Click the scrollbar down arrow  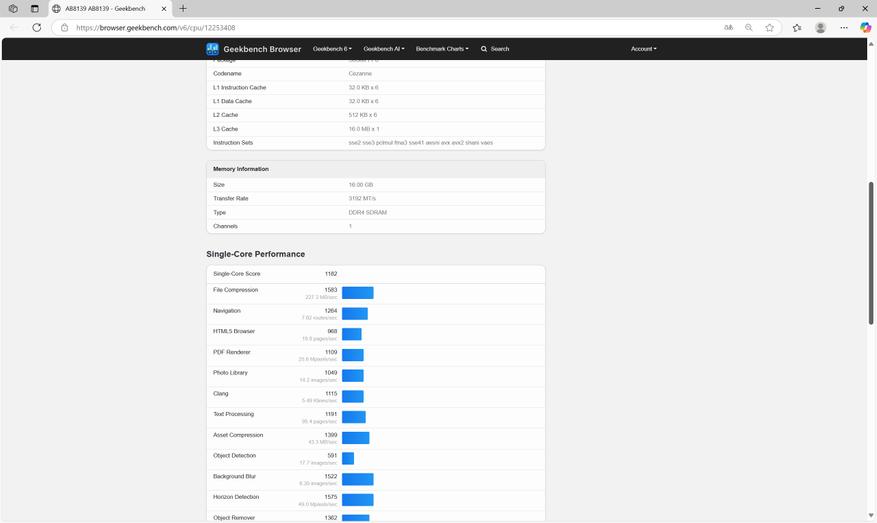871,515
